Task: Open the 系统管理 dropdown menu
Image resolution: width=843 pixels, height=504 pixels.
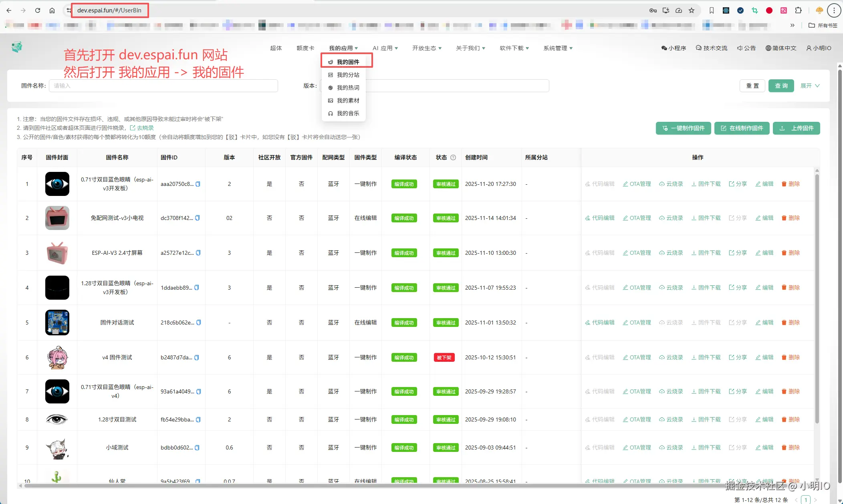Action: 558,48
